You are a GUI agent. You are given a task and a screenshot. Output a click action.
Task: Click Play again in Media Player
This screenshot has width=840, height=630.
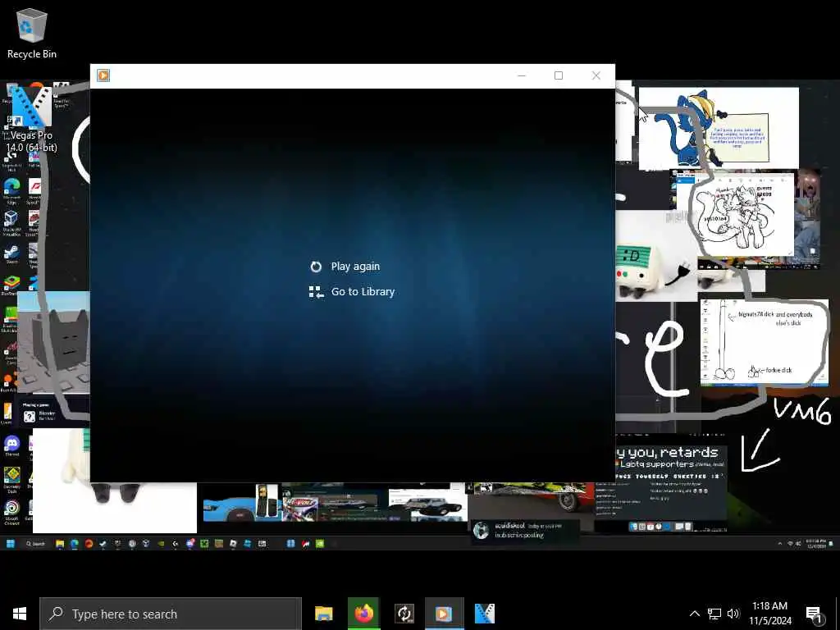345,267
